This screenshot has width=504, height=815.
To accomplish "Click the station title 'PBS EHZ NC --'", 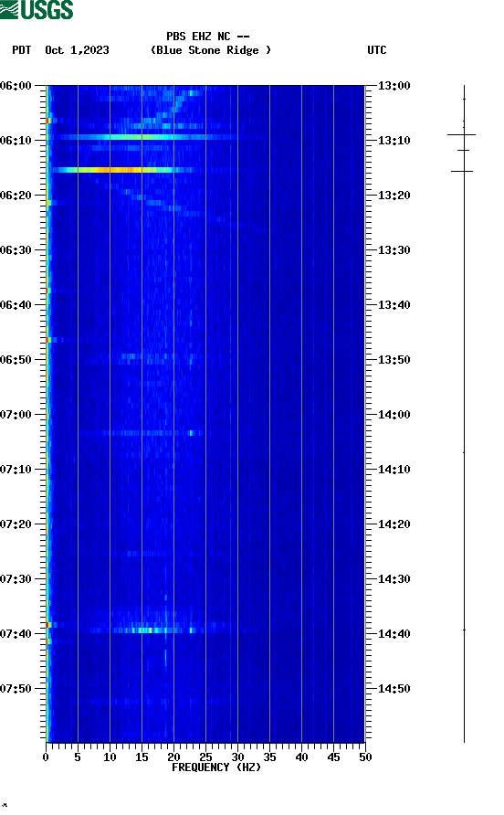I will pyautogui.click(x=208, y=37).
